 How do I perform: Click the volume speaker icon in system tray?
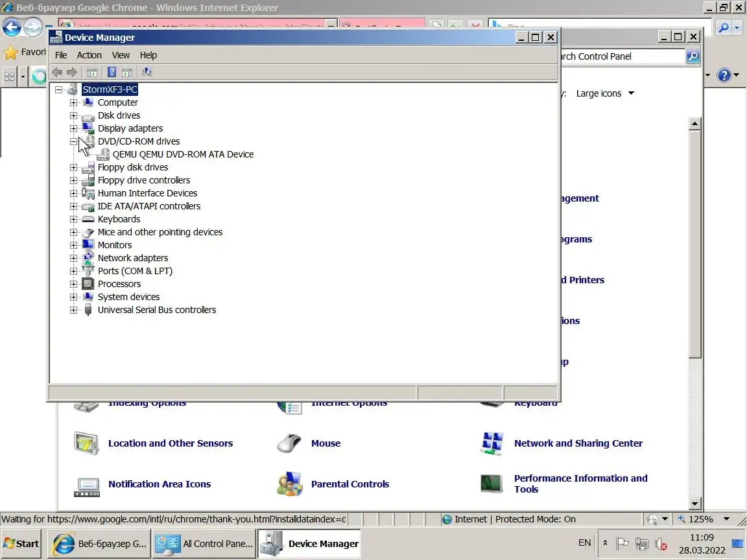click(660, 543)
